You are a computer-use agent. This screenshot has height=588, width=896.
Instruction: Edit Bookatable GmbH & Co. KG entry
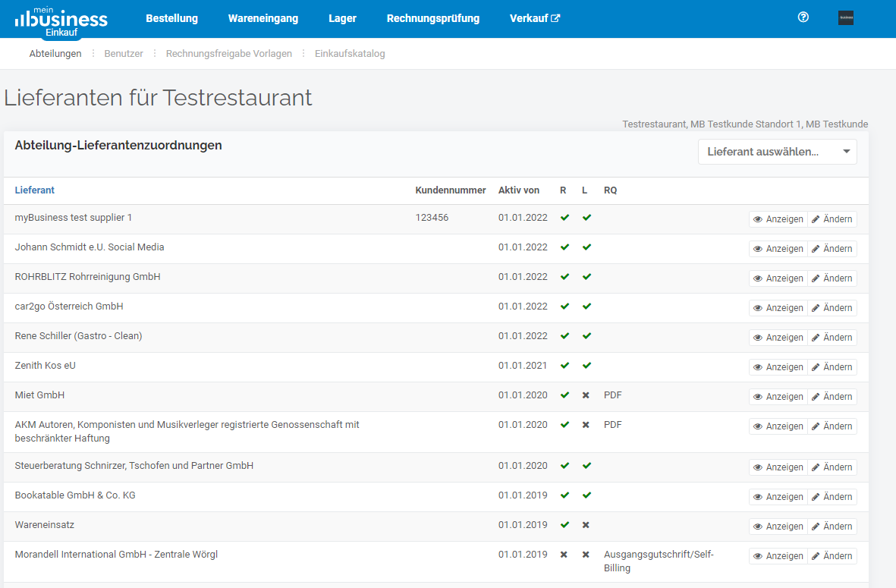tap(832, 497)
